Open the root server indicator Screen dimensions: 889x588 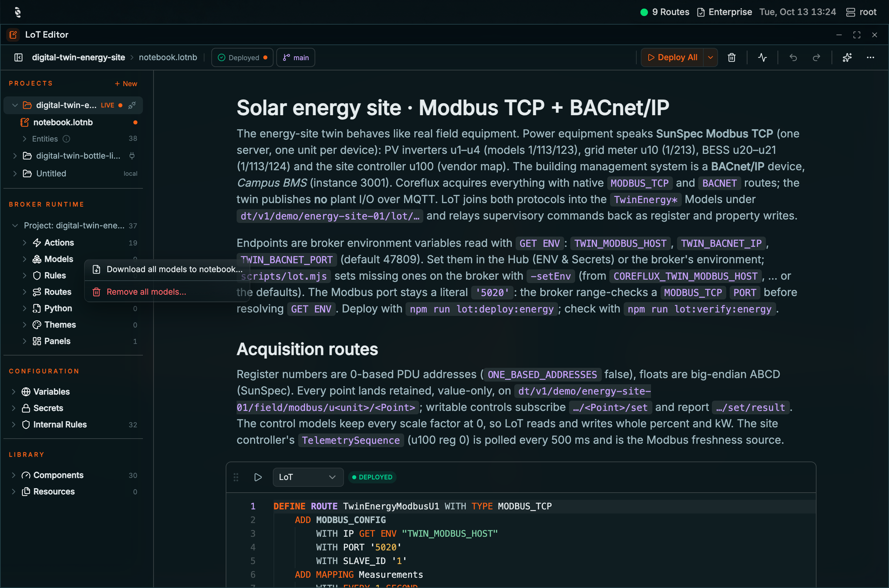861,12
